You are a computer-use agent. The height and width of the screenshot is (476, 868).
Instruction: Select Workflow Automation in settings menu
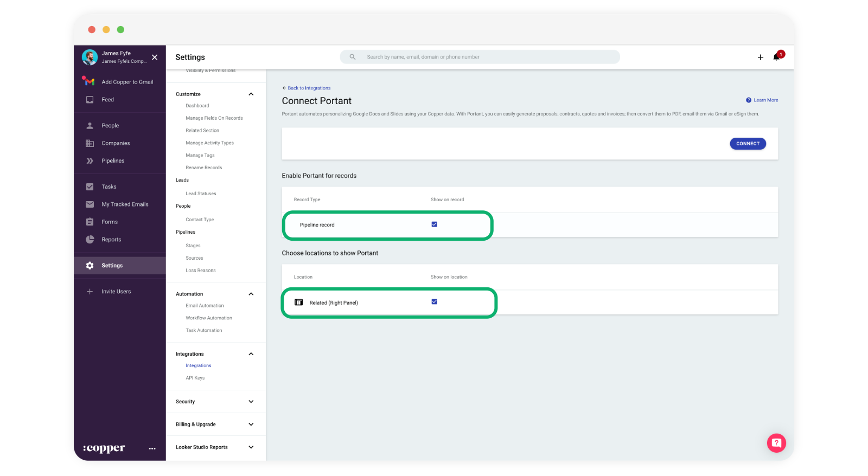209,318
